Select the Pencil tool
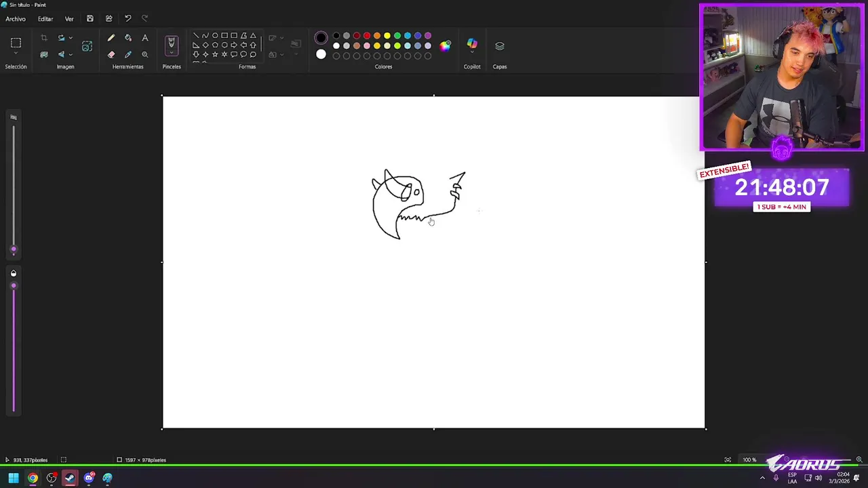The image size is (868, 488). 111,38
